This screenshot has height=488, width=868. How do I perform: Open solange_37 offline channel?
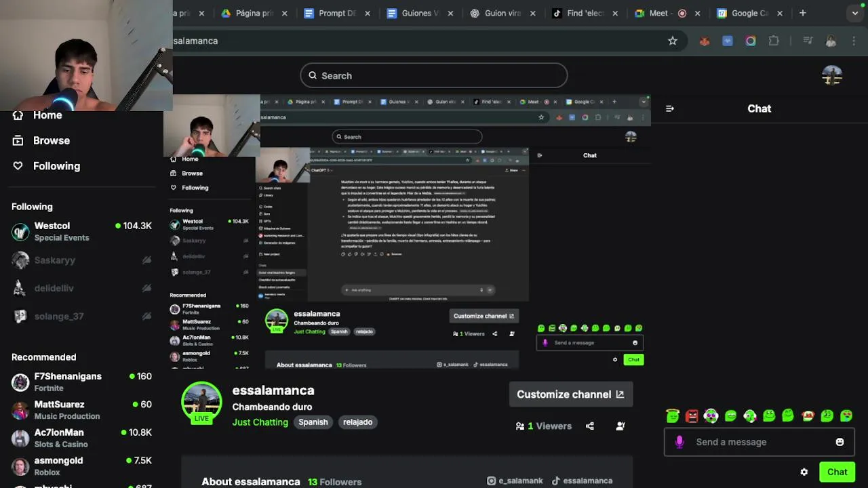coord(81,317)
